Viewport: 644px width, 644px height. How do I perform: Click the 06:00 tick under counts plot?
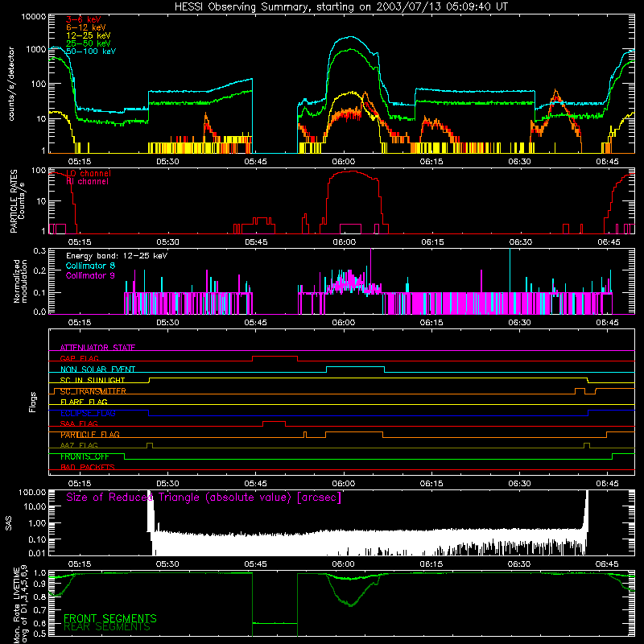tap(344, 162)
